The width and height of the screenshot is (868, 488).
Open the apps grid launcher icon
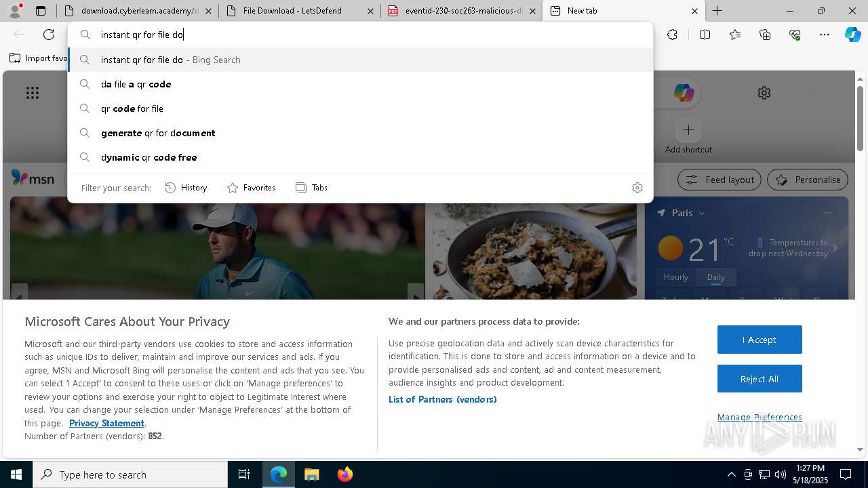[x=33, y=93]
